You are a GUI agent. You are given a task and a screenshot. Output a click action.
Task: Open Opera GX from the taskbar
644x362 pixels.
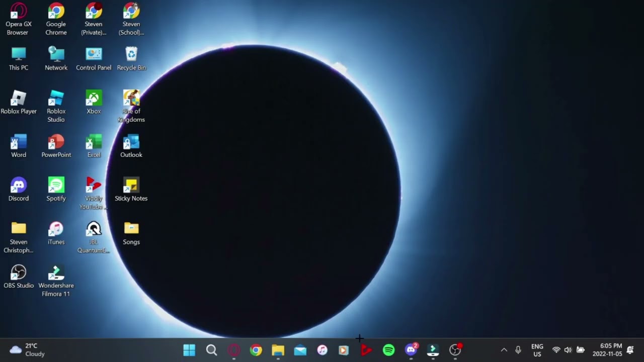(x=234, y=350)
